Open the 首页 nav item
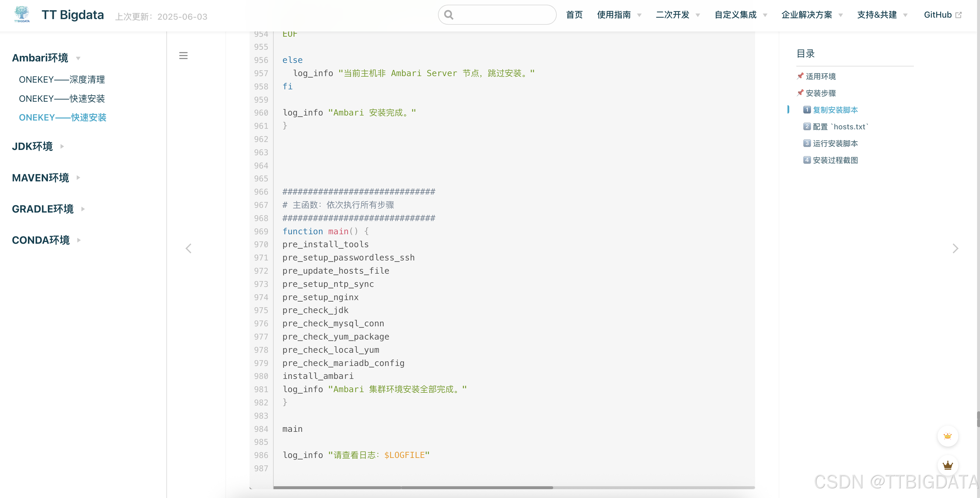This screenshot has width=980, height=498. [x=574, y=15]
